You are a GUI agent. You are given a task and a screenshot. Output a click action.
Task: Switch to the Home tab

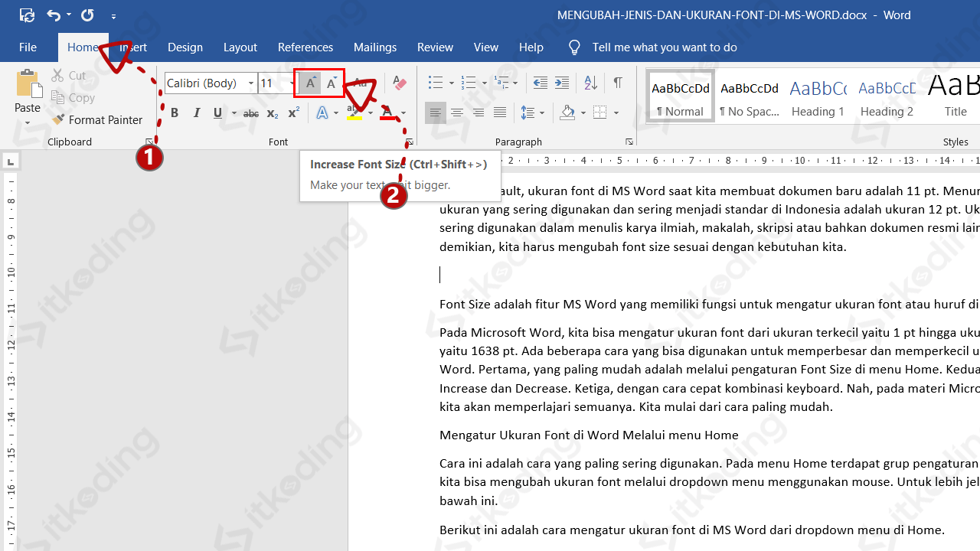click(83, 47)
